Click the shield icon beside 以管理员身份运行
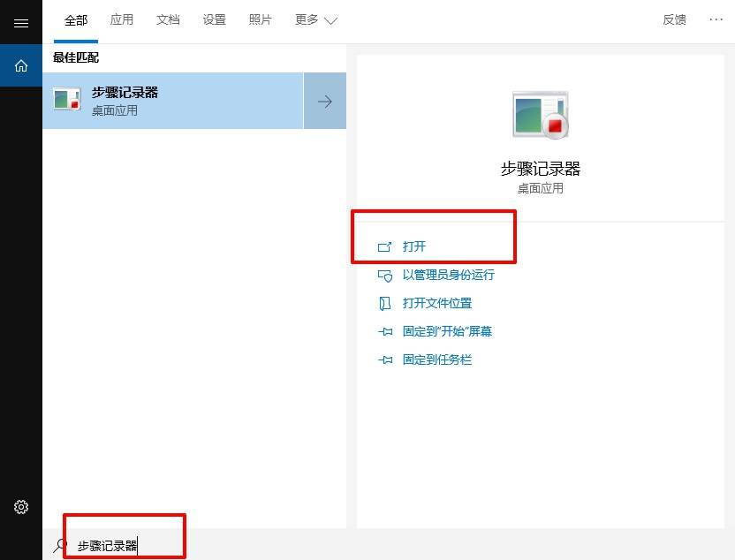The image size is (735, 560). click(x=385, y=276)
